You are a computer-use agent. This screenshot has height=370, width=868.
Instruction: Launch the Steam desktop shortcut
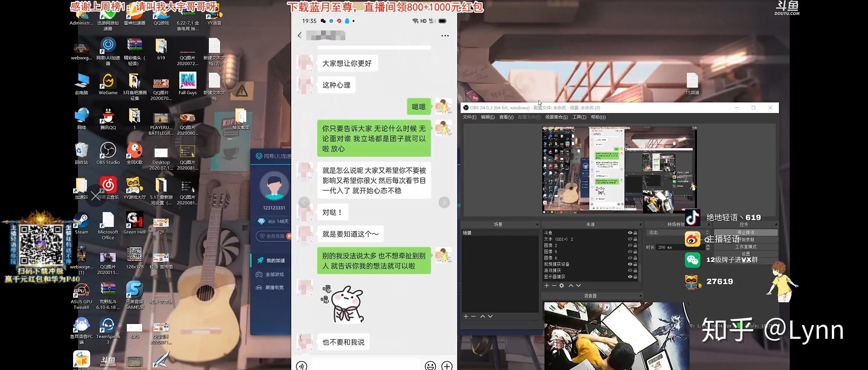tap(81, 223)
